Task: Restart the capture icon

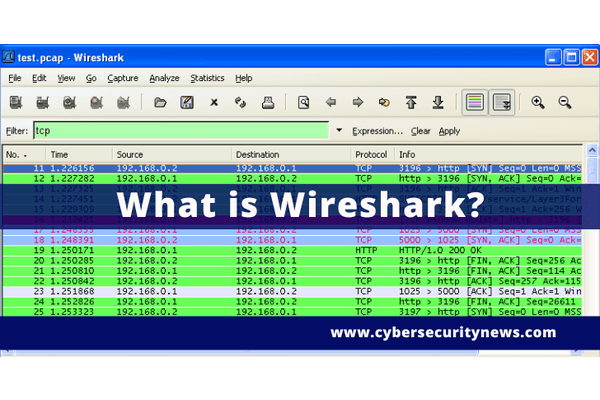Action: click(x=123, y=102)
